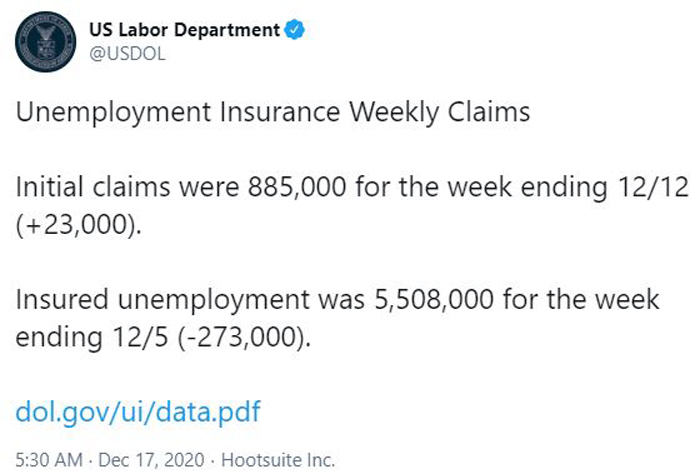Open the US Labor Department profile avatar

point(45,42)
